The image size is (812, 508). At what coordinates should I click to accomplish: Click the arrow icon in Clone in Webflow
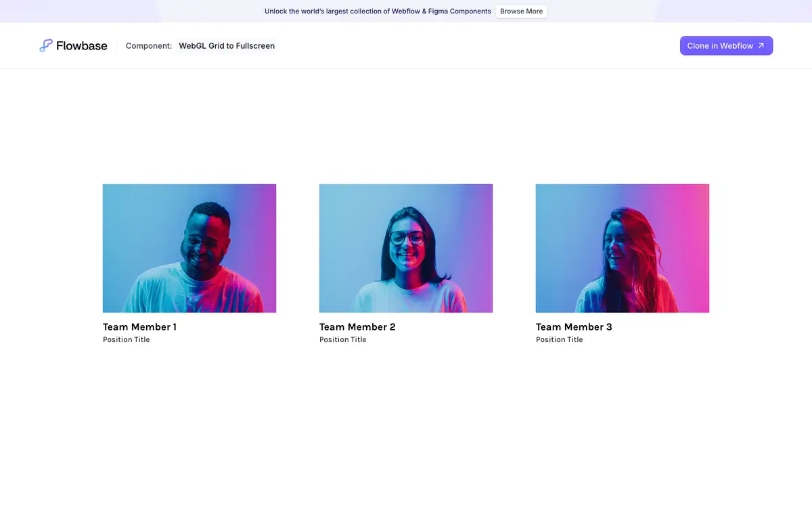pos(761,46)
